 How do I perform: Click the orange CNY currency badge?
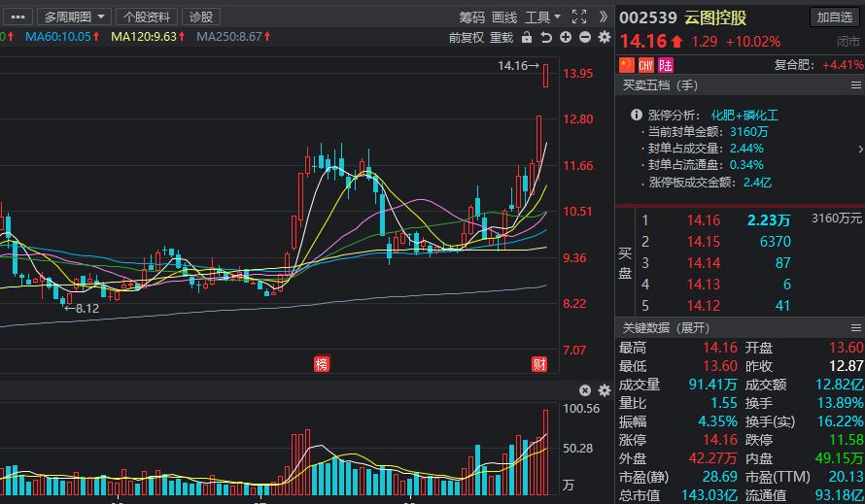[x=646, y=65]
